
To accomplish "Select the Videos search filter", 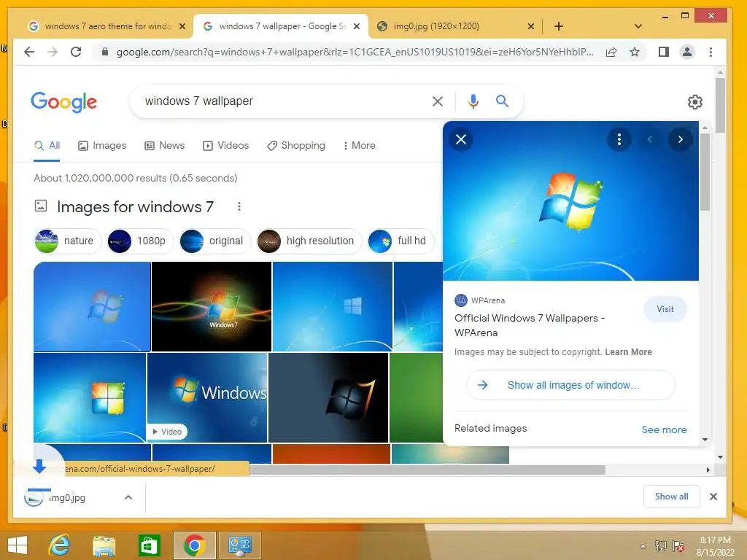I will [225, 146].
